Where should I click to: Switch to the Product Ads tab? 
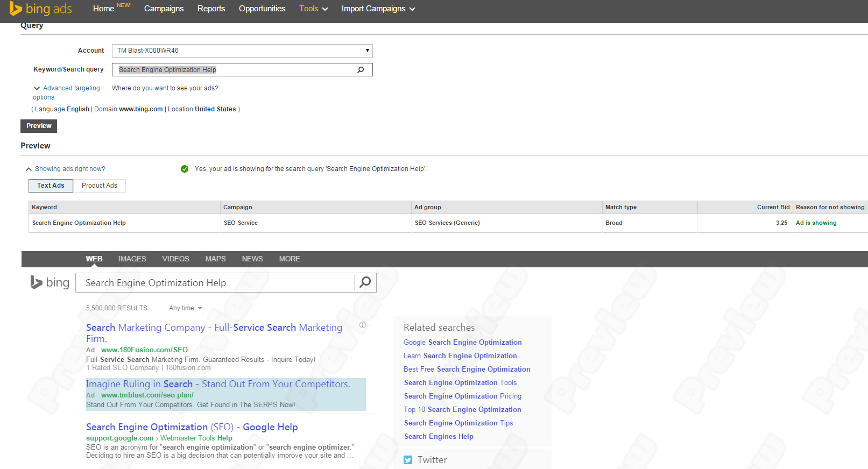100,186
